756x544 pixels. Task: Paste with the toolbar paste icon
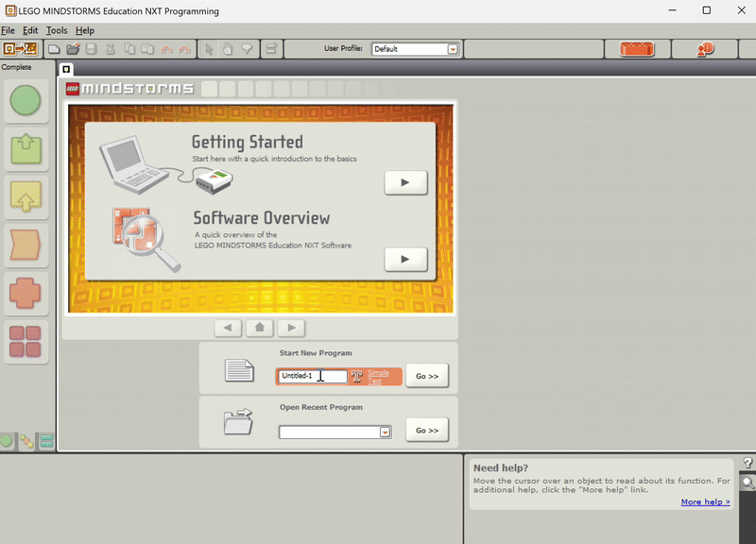(147, 49)
